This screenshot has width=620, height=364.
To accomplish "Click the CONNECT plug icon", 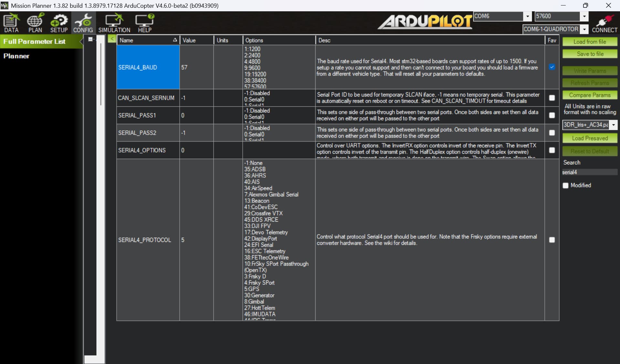I will [x=604, y=23].
